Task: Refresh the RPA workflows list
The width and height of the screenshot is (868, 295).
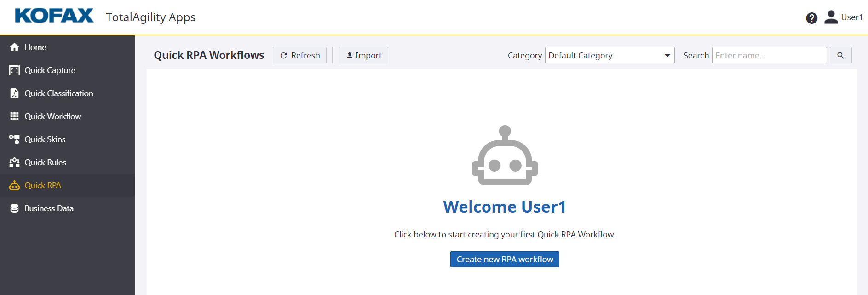Action: 299,55
